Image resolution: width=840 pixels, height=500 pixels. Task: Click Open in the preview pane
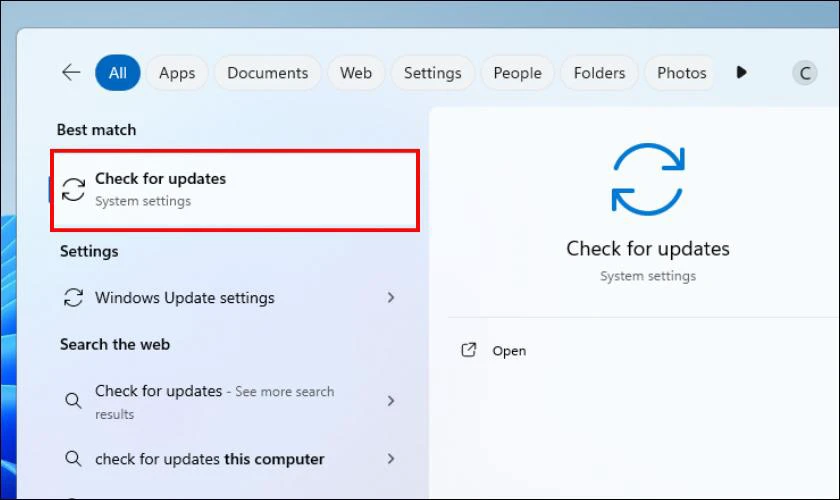[509, 351]
